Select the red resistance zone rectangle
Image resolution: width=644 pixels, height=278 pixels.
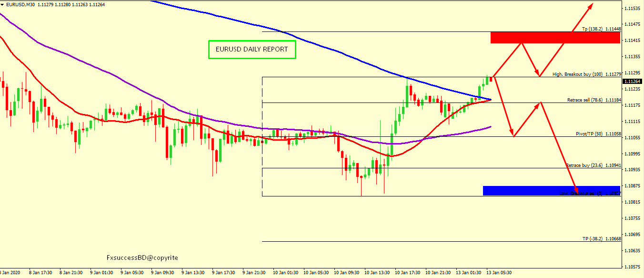point(555,37)
